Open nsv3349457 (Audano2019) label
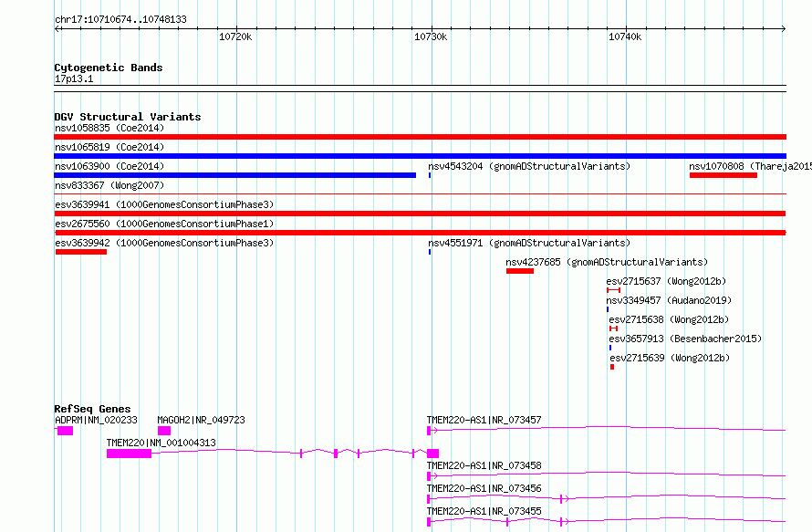 (x=669, y=300)
